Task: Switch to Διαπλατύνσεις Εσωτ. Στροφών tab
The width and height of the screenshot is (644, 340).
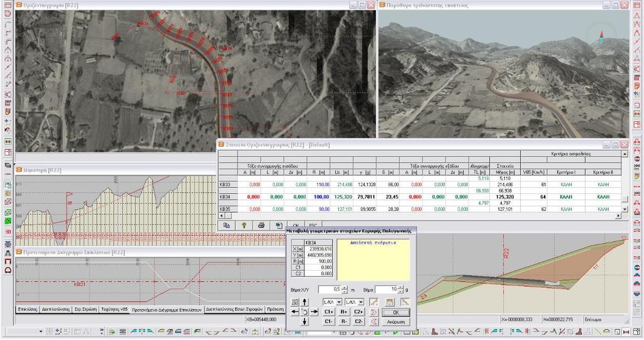Action: click(x=234, y=309)
